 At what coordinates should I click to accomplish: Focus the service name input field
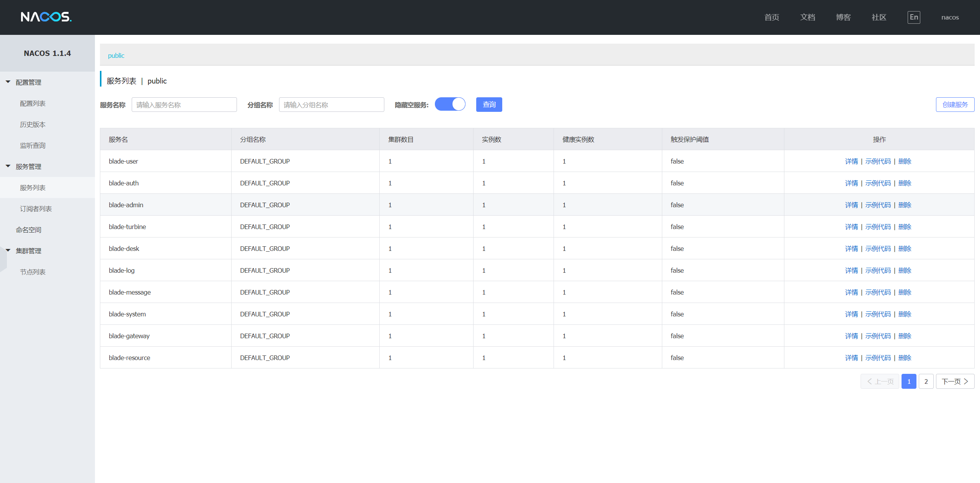[184, 105]
